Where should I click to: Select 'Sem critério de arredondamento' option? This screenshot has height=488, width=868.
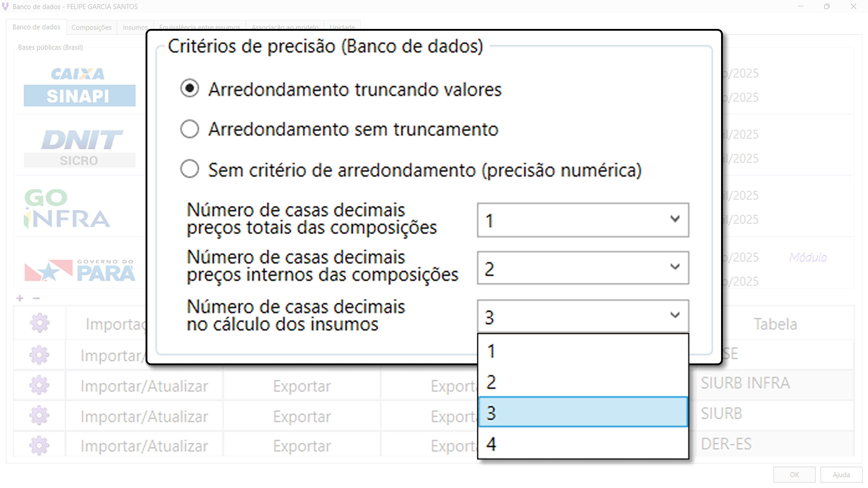click(189, 169)
